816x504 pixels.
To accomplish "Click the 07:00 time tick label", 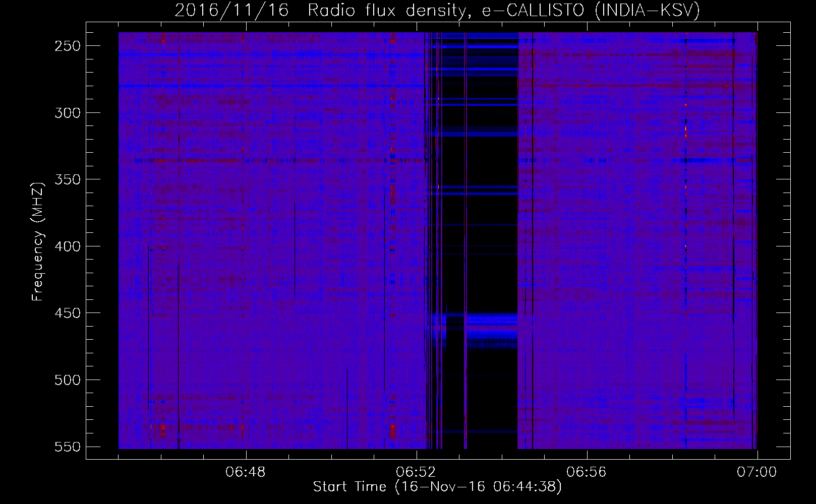I will (757, 472).
